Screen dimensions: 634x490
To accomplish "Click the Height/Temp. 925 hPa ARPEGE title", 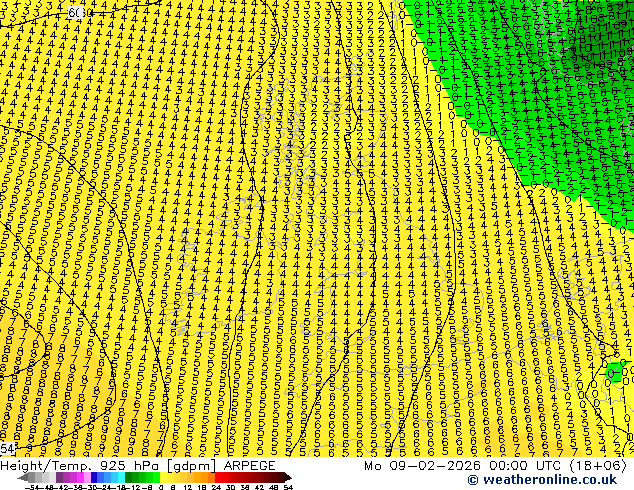I will coord(138,465).
